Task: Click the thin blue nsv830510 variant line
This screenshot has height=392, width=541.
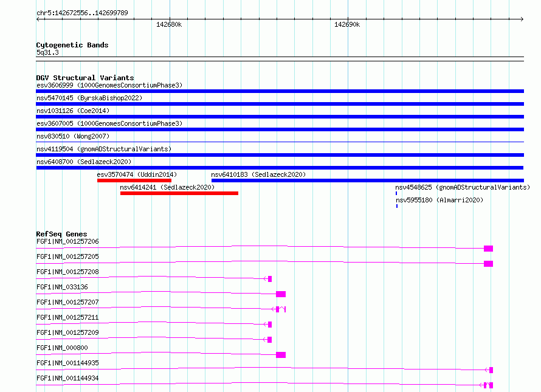Action: click(280, 142)
